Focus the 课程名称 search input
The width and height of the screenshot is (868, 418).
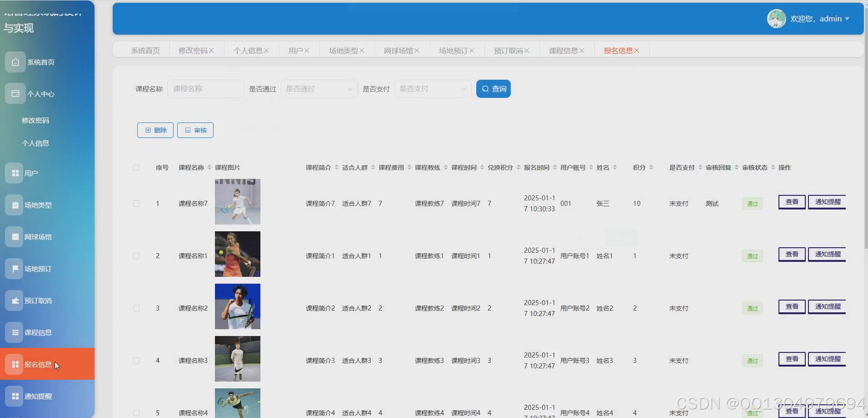pos(205,89)
